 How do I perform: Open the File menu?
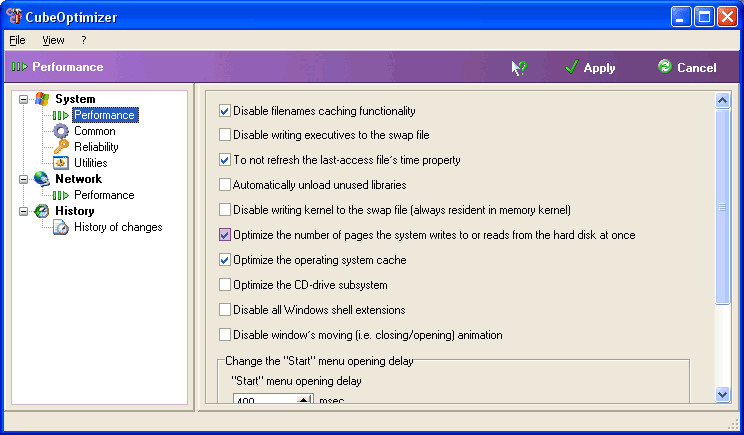[18, 40]
